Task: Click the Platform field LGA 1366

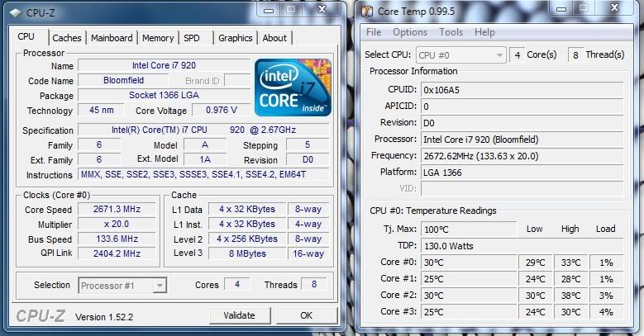Action: point(522,173)
